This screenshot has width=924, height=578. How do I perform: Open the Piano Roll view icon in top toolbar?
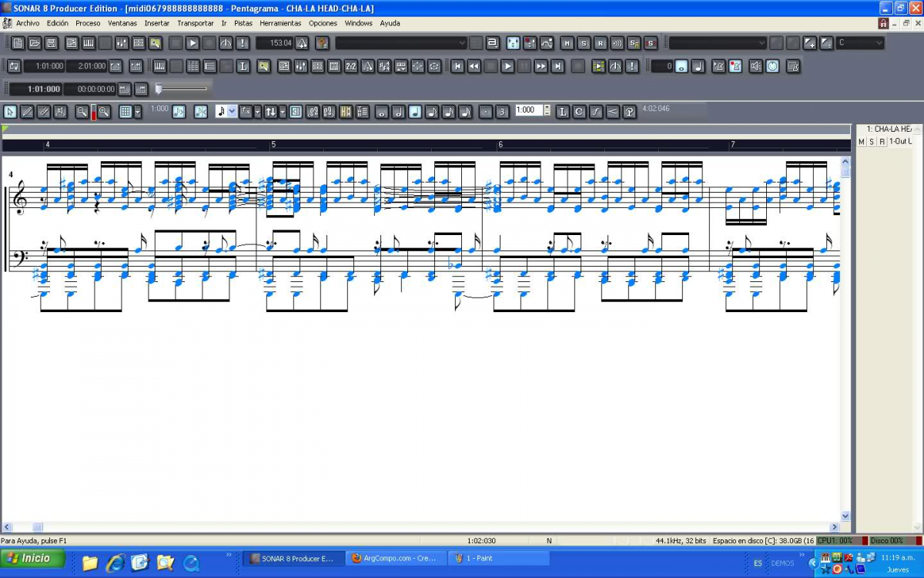(89, 43)
